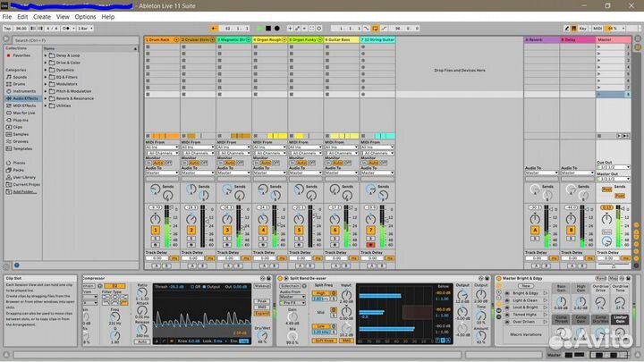644x362 pixels.
Task: Open Drum Rack Audio To dropdown
Action: point(161,173)
